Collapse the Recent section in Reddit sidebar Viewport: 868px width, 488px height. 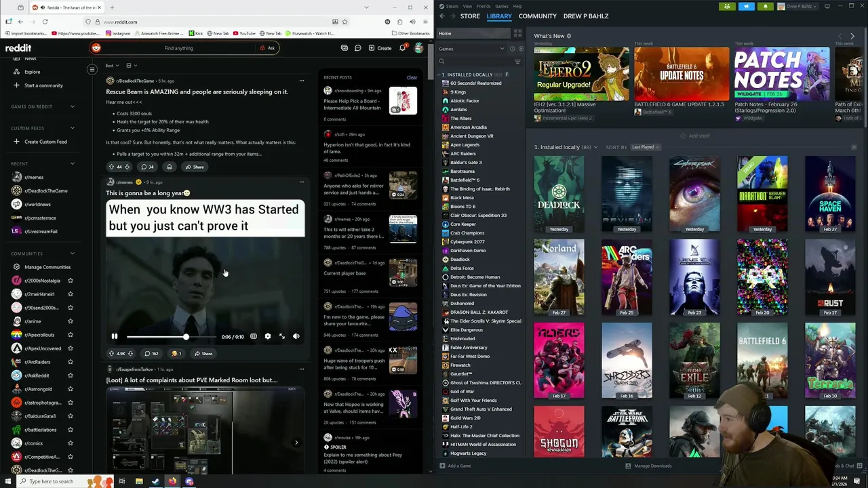73,163
